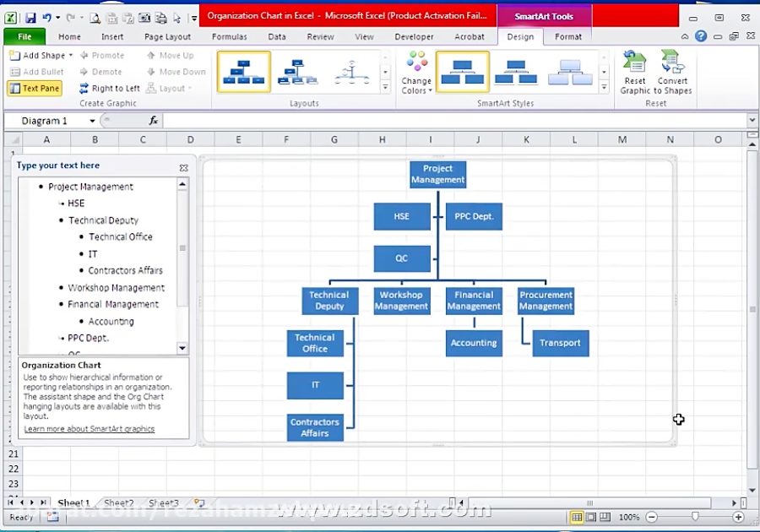This screenshot has height=532, width=760.
Task: Minimize the ribbon with the caret icon
Action: click(685, 36)
